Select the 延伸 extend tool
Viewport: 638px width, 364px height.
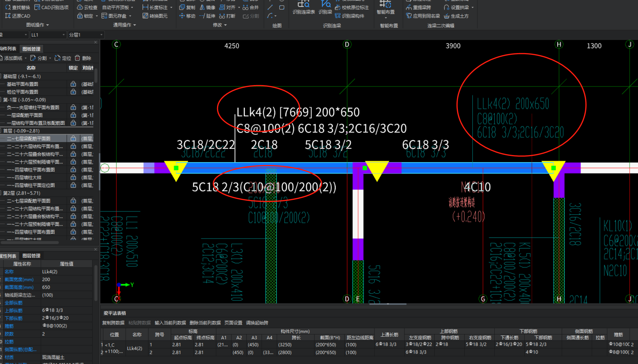tap(208, 16)
